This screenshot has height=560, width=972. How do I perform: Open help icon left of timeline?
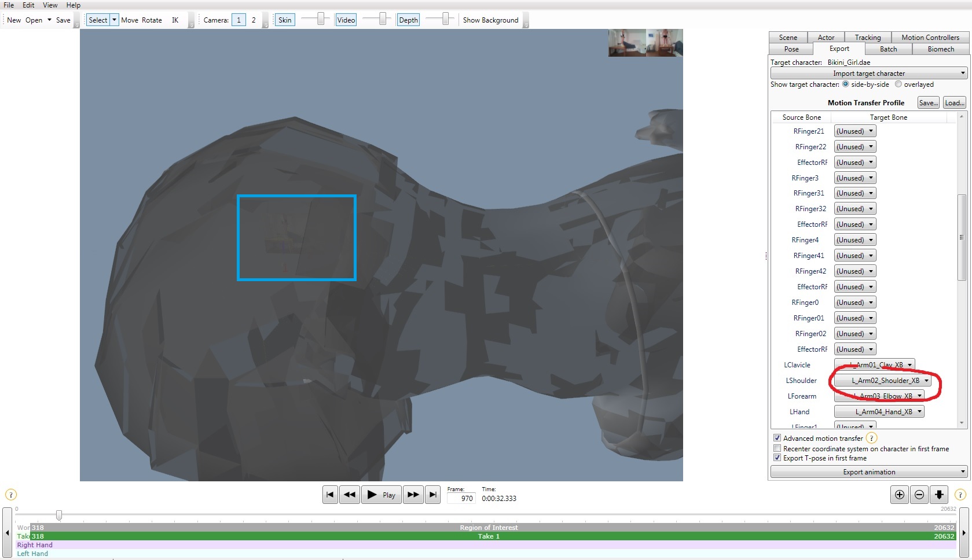coord(11,495)
